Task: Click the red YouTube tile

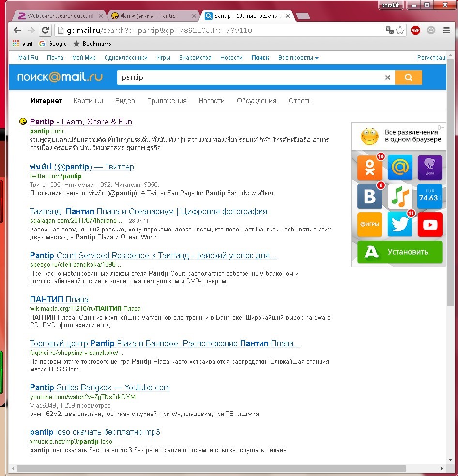Action: tap(430, 224)
